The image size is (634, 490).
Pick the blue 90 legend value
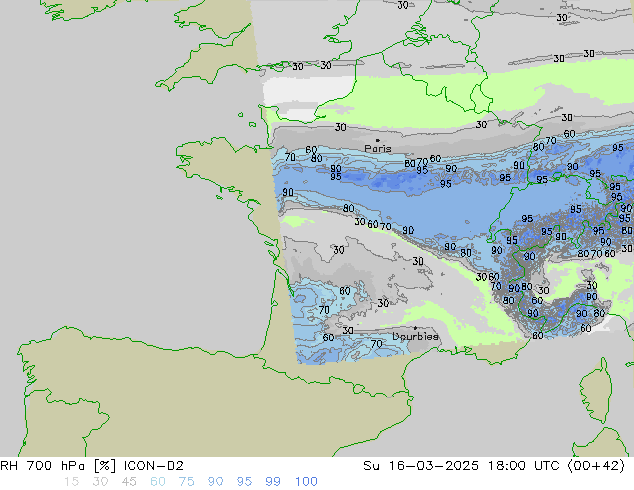216,482
